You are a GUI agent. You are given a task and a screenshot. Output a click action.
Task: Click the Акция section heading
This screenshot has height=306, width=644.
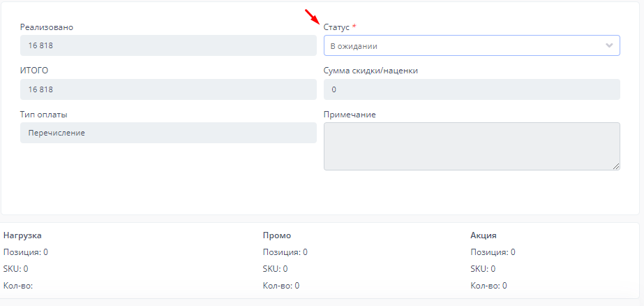point(484,235)
